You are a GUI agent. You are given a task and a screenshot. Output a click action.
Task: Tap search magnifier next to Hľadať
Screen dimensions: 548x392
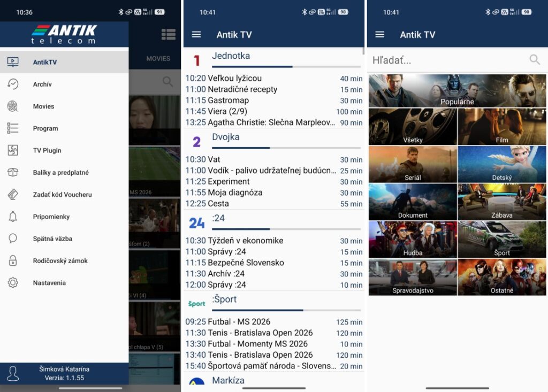(x=535, y=60)
